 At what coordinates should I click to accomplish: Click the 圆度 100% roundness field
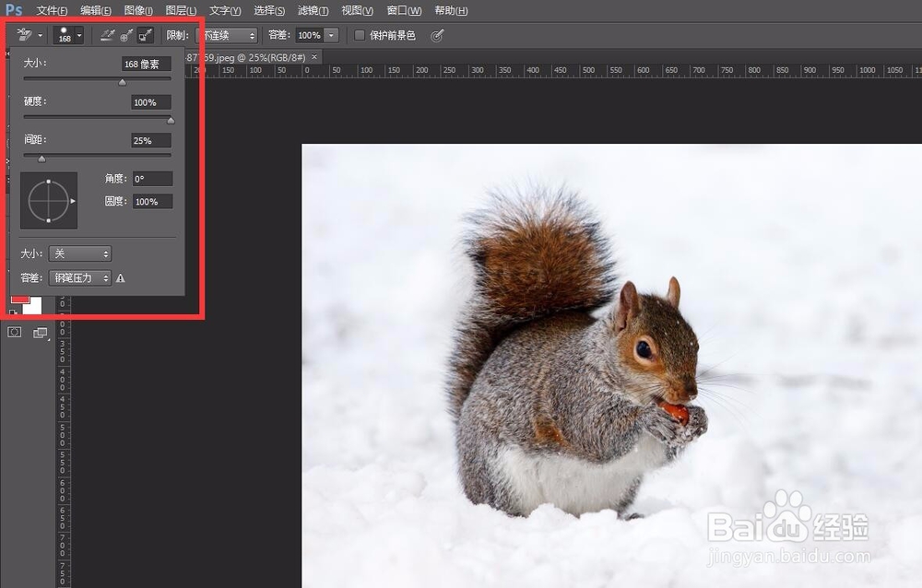tap(152, 202)
